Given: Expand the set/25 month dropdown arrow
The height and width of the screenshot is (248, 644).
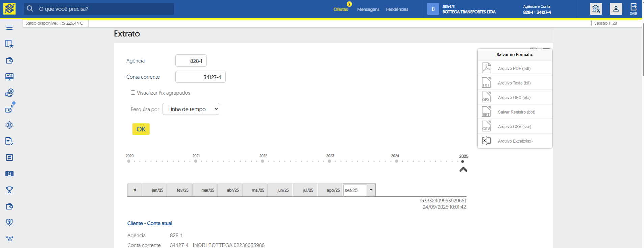Looking at the screenshot, I should pyautogui.click(x=371, y=190).
